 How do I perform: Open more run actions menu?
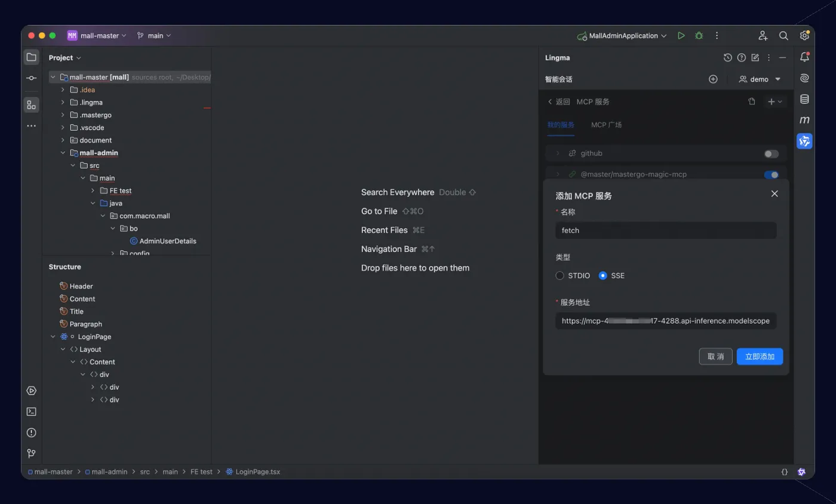[717, 36]
